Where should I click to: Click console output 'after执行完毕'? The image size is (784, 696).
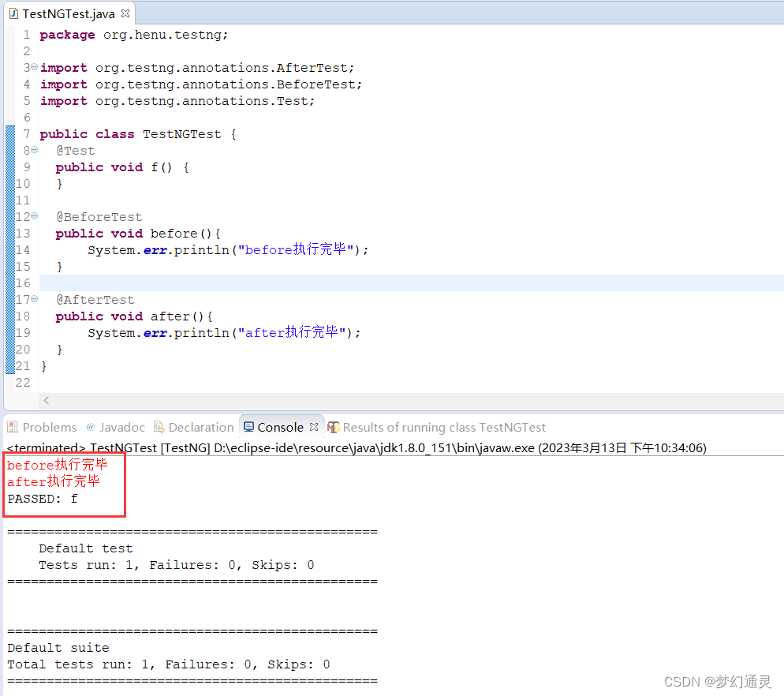(54, 481)
